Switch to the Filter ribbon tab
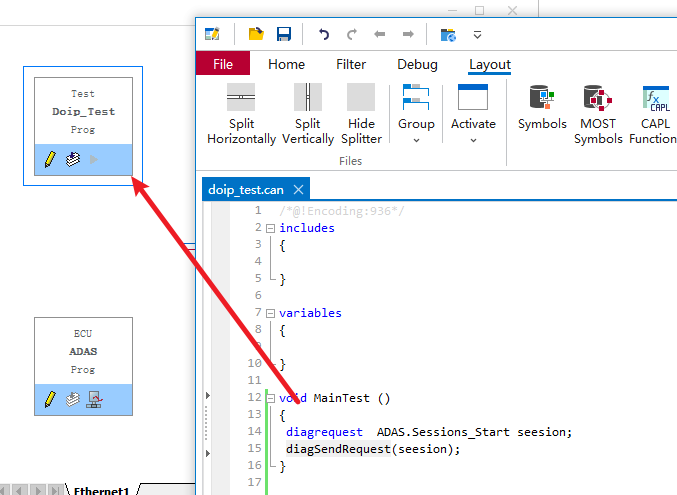 [x=351, y=64]
